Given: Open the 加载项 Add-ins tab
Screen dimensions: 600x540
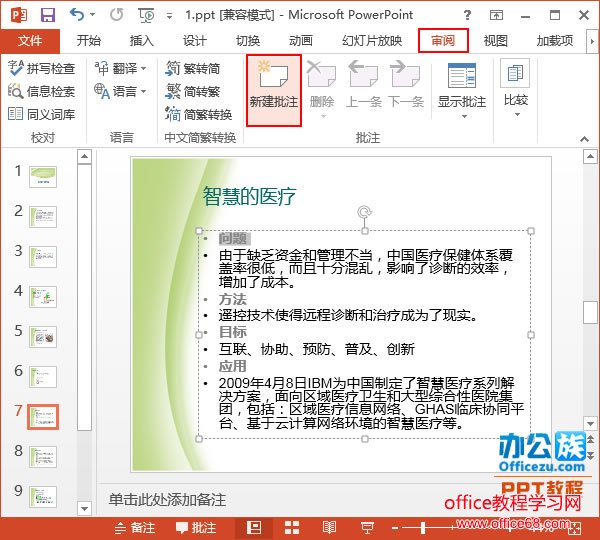Looking at the screenshot, I should click(555, 41).
